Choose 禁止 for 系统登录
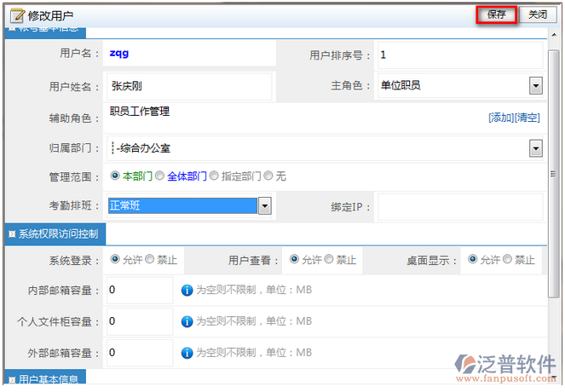Image resolution: width=565 pixels, height=392 pixels. point(150,260)
